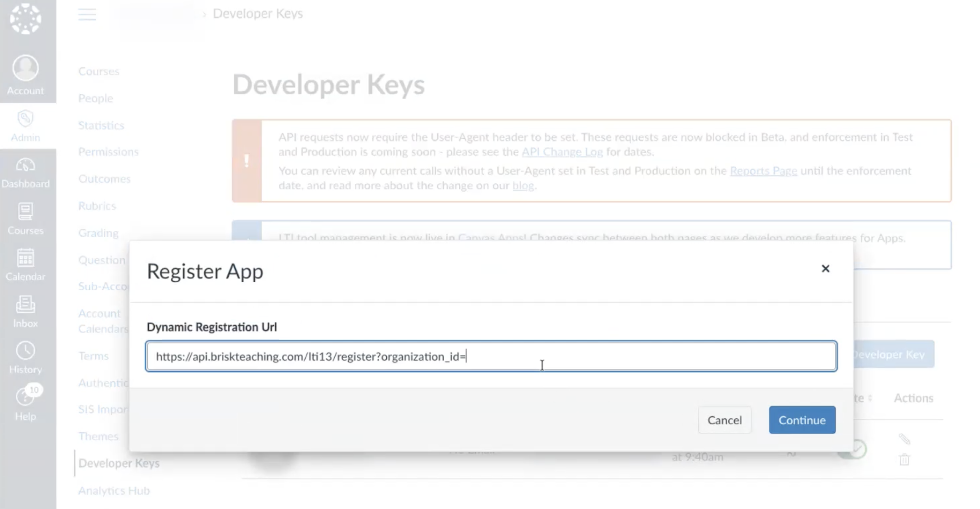Screen dimensions: 980x509
Task: Click the delete trash icon under Actions
Action: [x=904, y=459]
